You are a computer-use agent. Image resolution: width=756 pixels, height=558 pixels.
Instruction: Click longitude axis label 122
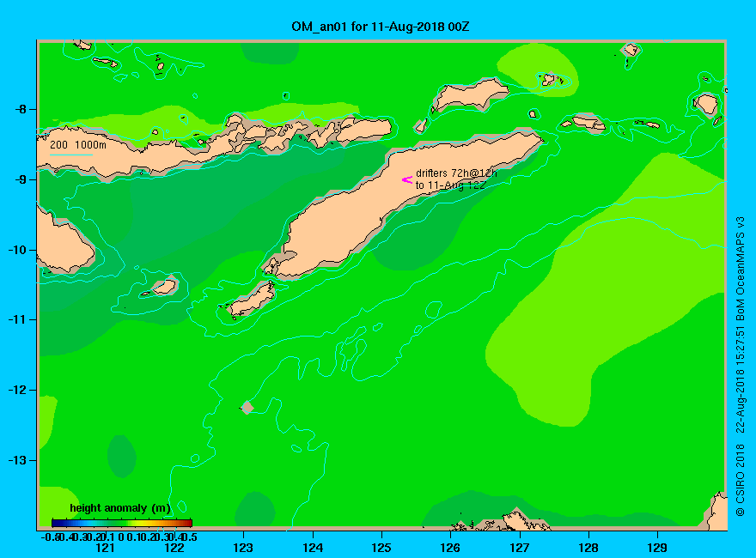[x=174, y=548]
